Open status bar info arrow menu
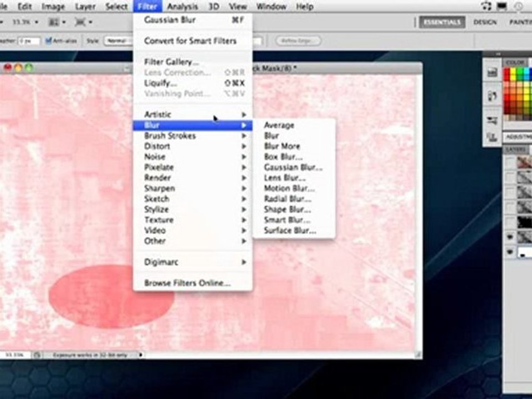The image size is (532, 399). coord(141,355)
